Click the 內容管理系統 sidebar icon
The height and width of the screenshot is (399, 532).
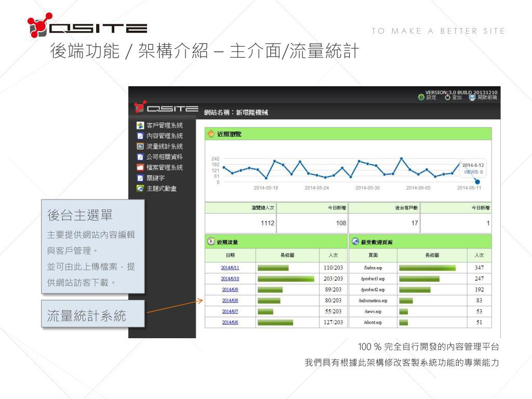140,136
